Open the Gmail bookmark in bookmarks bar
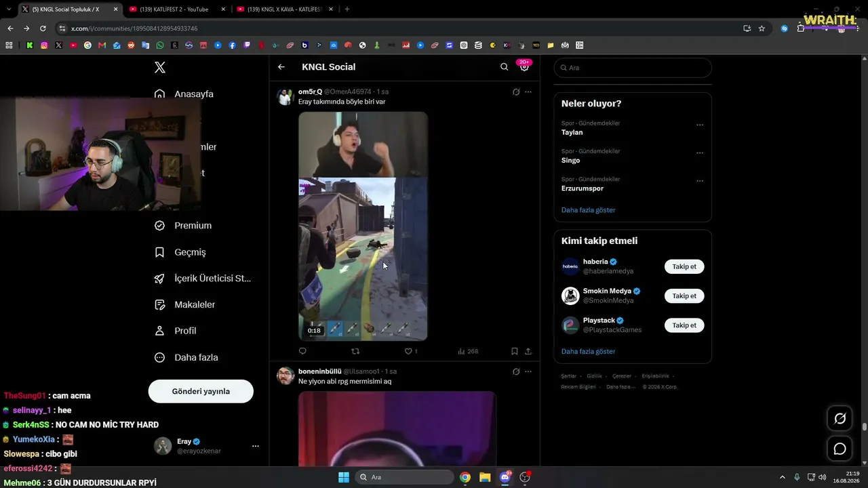The height and width of the screenshot is (488, 868). (102, 45)
